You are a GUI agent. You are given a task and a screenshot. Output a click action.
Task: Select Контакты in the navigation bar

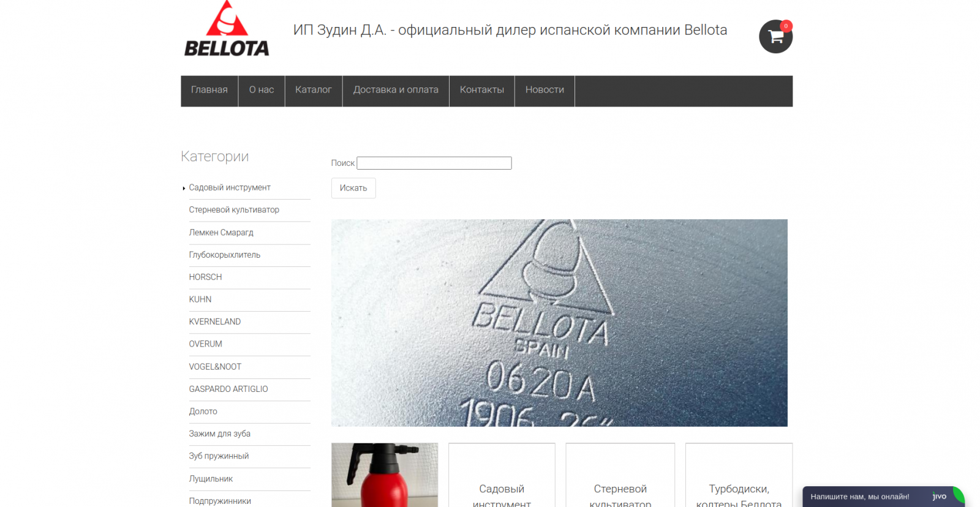[482, 91]
